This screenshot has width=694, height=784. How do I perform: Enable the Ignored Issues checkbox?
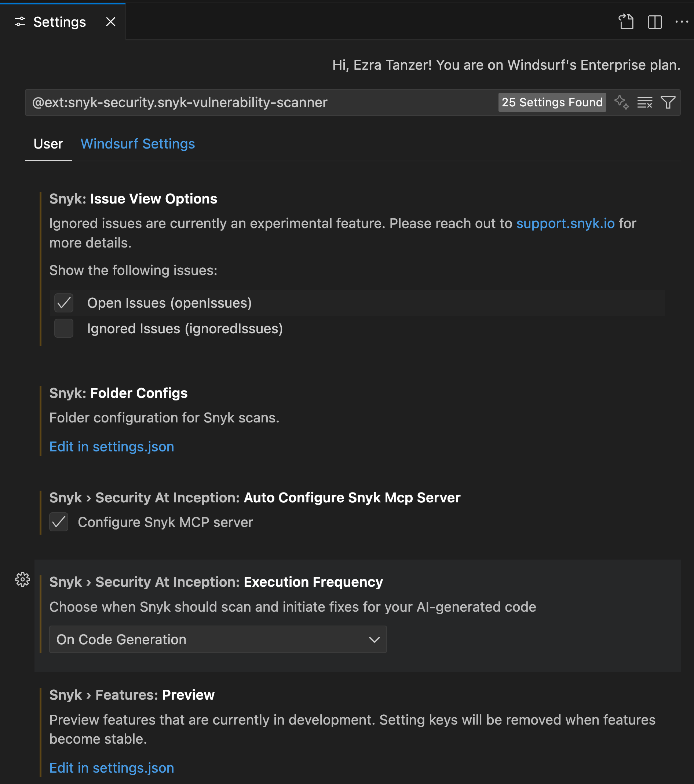(64, 328)
